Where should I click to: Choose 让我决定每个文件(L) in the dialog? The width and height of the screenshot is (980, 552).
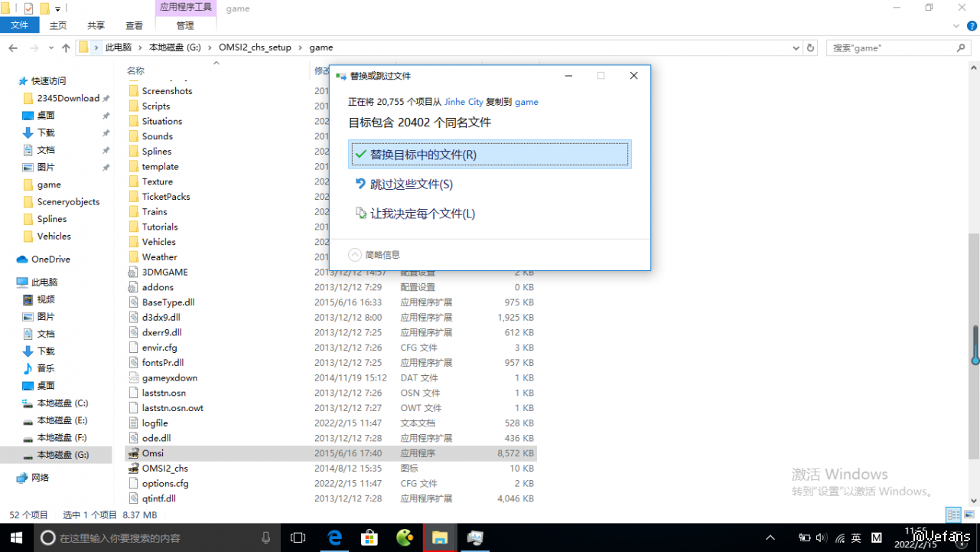tap(490, 214)
